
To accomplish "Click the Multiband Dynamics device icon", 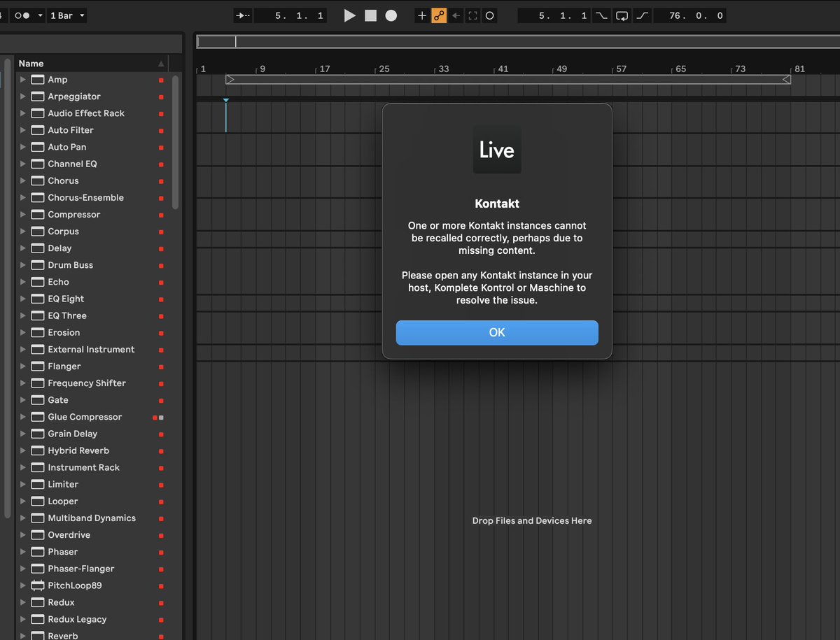I will [38, 518].
